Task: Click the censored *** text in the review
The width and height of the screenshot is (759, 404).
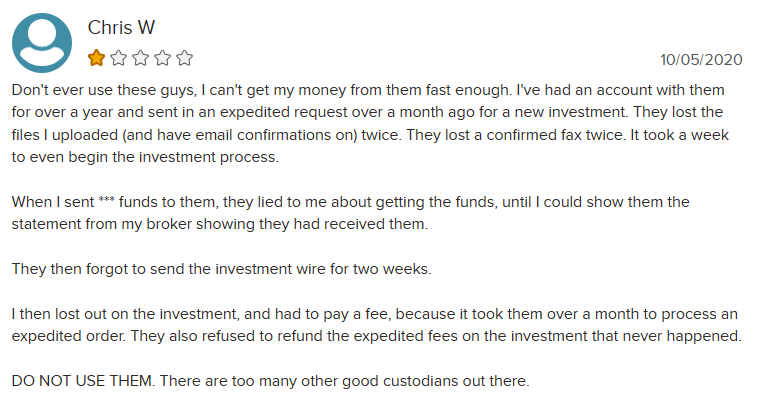Action: (106, 200)
